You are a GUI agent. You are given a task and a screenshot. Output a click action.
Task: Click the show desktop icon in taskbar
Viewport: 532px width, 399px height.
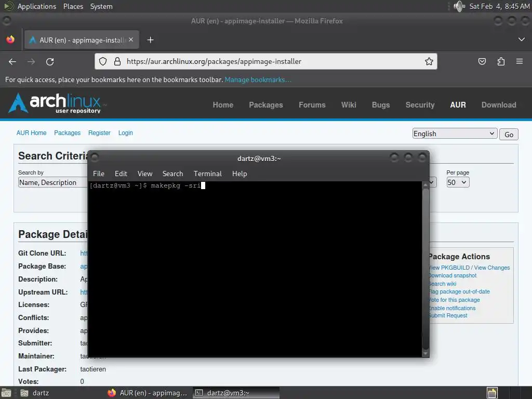[6, 393]
